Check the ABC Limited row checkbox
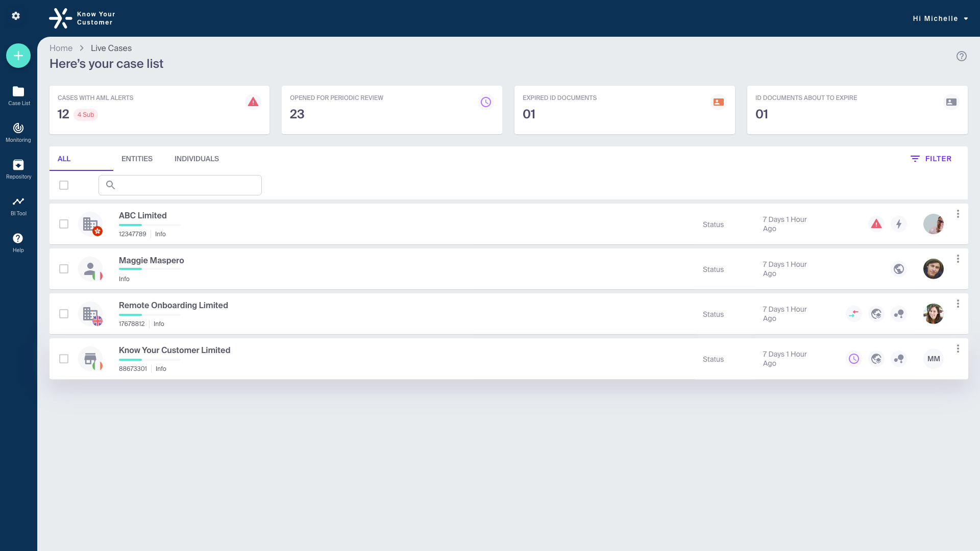Screen dimensions: 980x551 point(64,224)
